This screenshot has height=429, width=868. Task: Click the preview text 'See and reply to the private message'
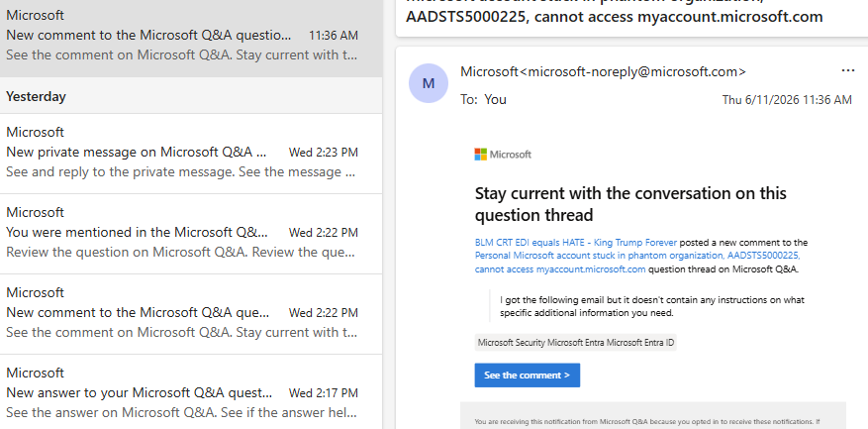pyautogui.click(x=180, y=171)
